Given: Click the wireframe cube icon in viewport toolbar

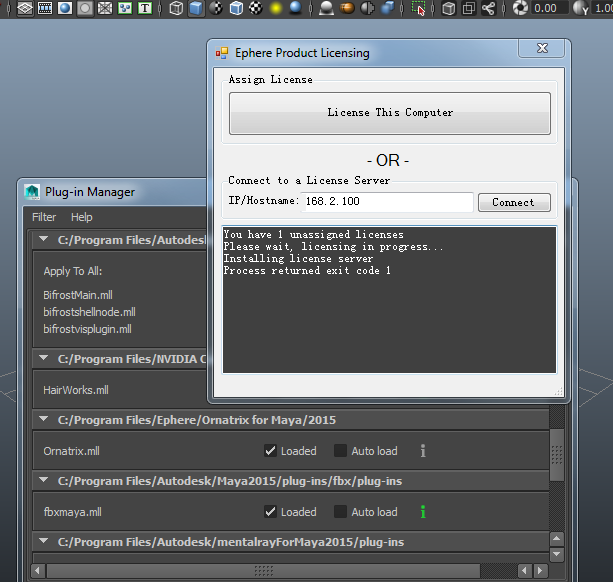Looking at the screenshot, I should (175, 9).
